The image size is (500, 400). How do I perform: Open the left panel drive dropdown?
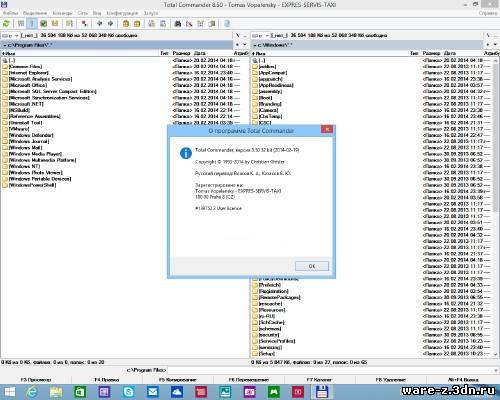coord(10,35)
